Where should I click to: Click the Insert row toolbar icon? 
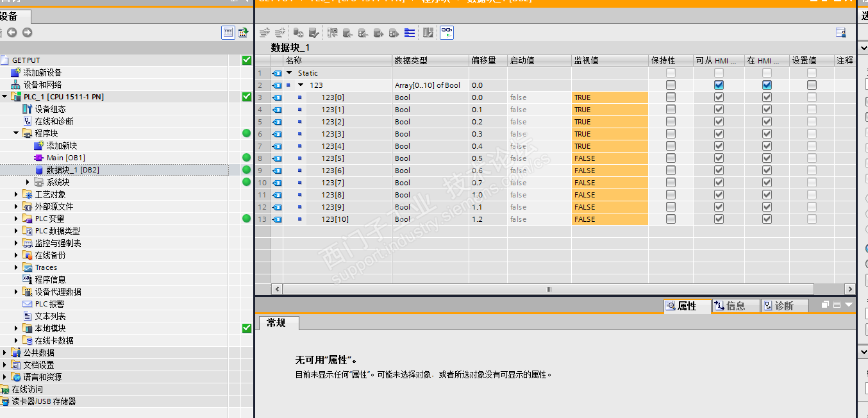pos(264,32)
